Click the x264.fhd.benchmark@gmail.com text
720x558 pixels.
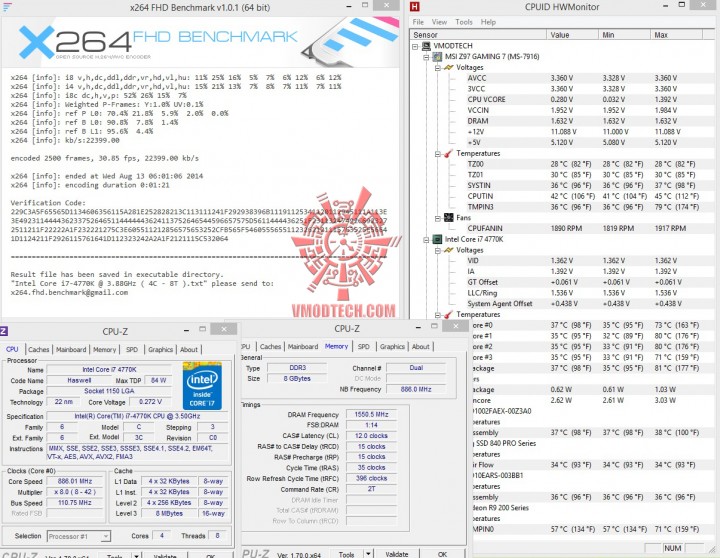tap(69, 293)
